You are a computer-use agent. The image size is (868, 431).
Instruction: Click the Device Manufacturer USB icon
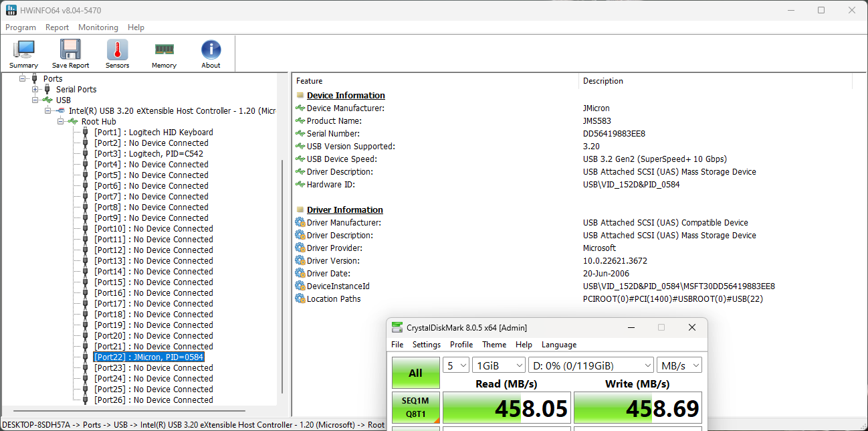coord(300,108)
